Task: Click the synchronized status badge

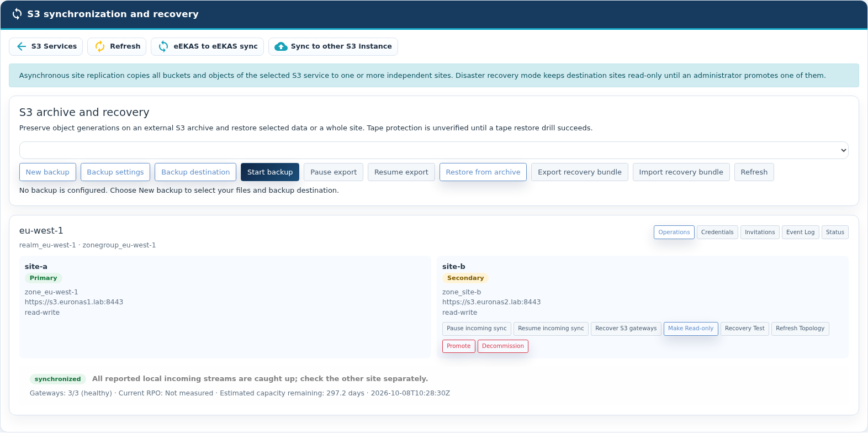Action: point(57,379)
